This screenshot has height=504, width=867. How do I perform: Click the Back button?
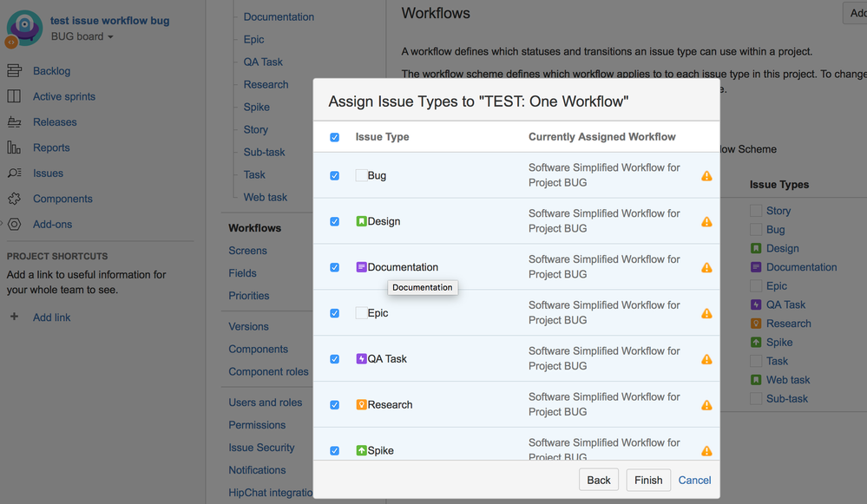pyautogui.click(x=598, y=481)
